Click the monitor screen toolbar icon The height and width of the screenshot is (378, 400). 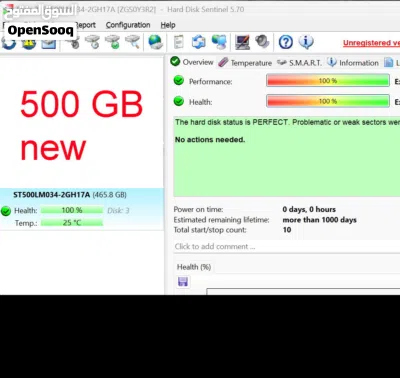242,42
